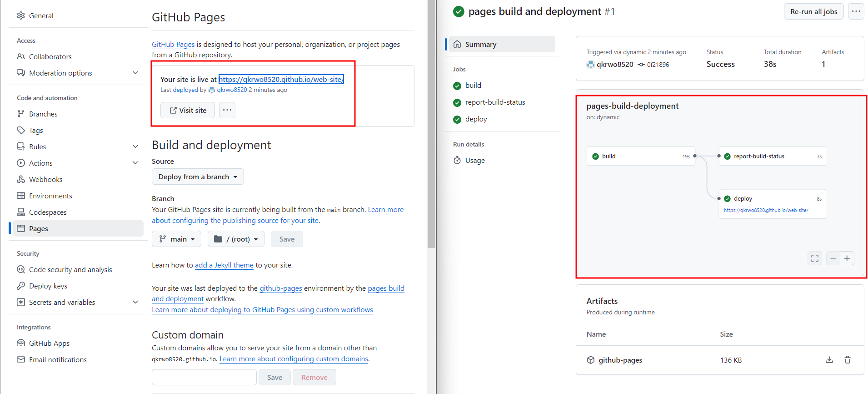Open the workflow run options ellipsis menu
The height and width of the screenshot is (394, 868).
856,11
